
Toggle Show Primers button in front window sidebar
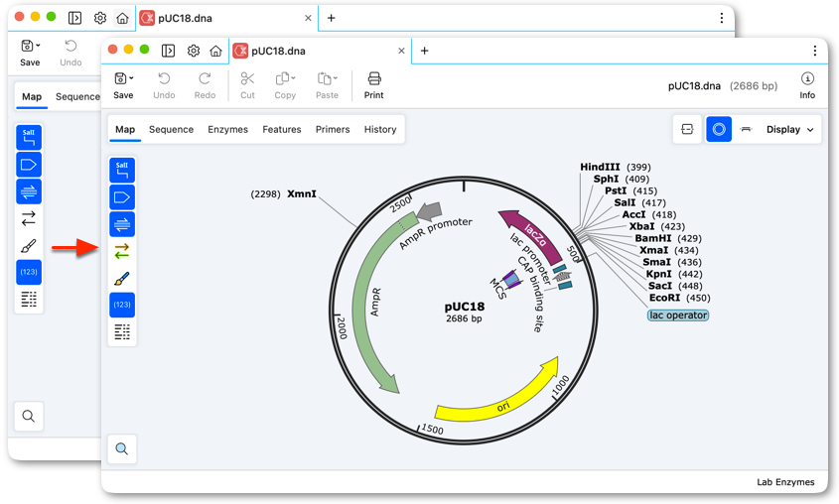(122, 224)
